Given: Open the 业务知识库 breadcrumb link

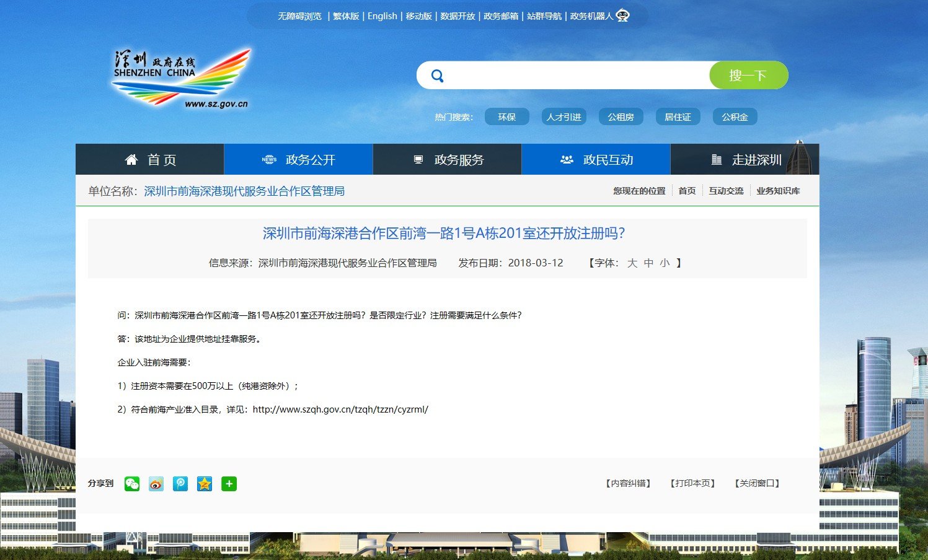Looking at the screenshot, I should [778, 190].
